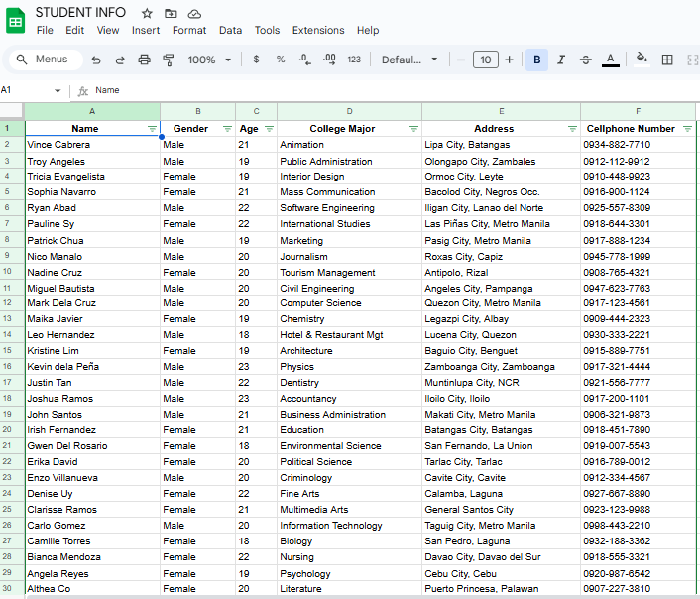This screenshot has height=599, width=700.
Task: Open the borders menu
Action: [x=667, y=60]
